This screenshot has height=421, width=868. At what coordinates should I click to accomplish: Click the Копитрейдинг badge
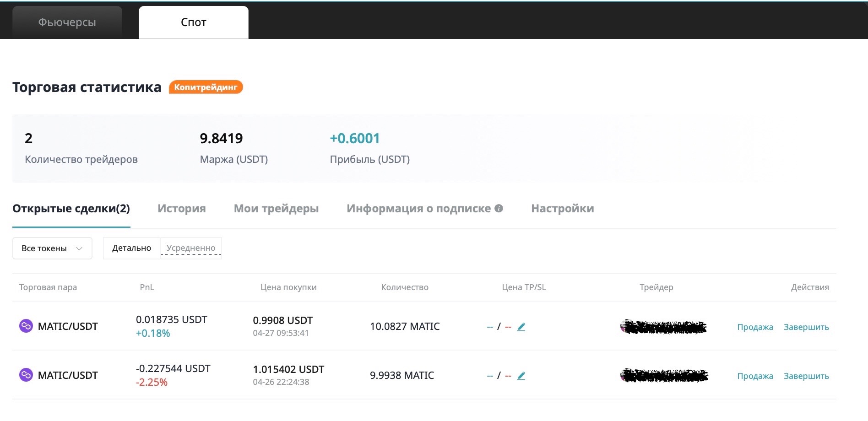[x=206, y=87]
